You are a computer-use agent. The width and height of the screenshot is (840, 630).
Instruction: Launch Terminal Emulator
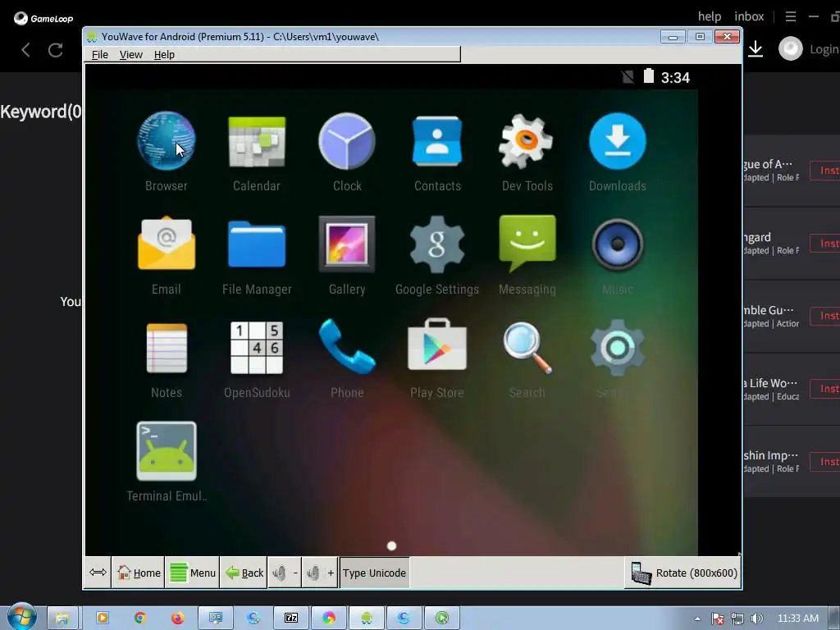tap(167, 451)
